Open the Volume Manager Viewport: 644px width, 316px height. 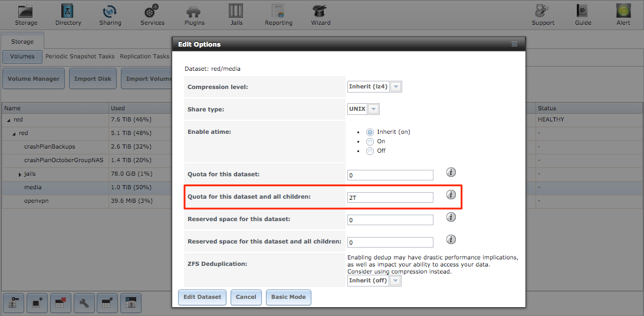tap(34, 79)
